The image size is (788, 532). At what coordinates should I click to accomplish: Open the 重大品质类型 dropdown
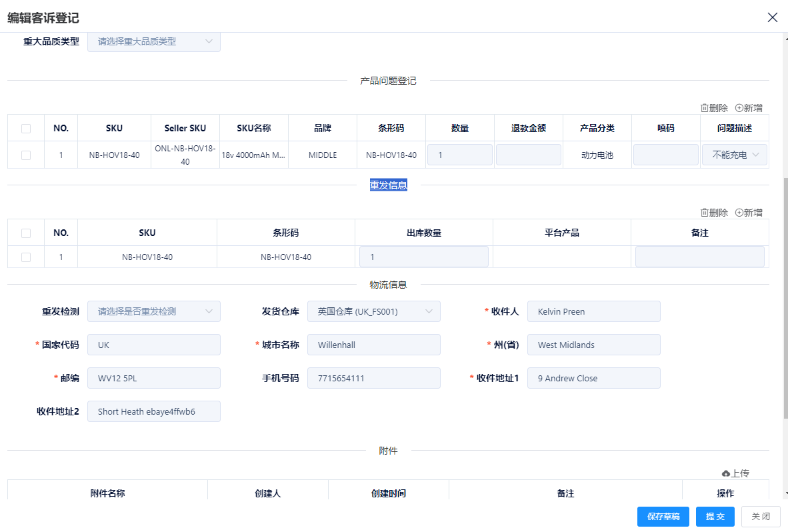153,41
